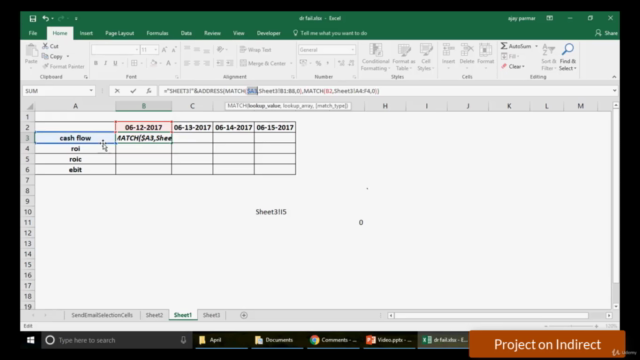Align text right
This screenshot has height=360, width=640.
207,63
